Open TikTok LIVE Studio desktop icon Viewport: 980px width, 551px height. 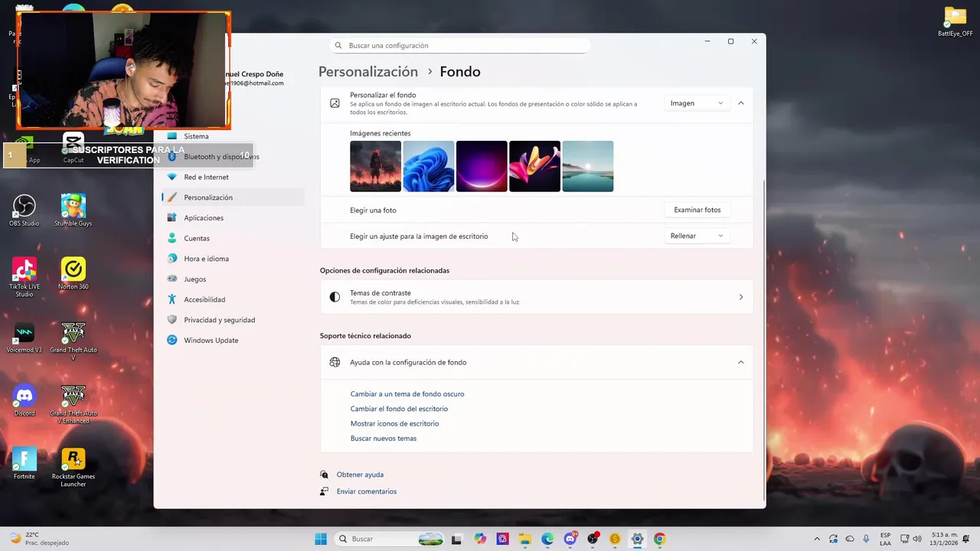pyautogui.click(x=24, y=277)
